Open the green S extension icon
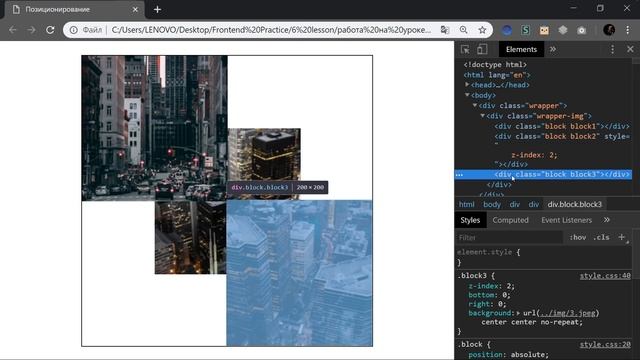 coord(525,30)
